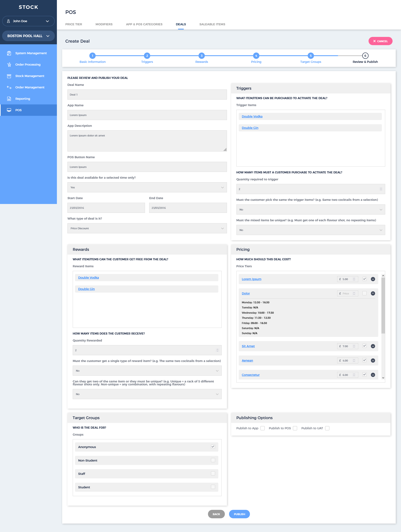The width and height of the screenshot is (401, 532).
Task: Enable Publish to POS option
Action: pos(295,428)
